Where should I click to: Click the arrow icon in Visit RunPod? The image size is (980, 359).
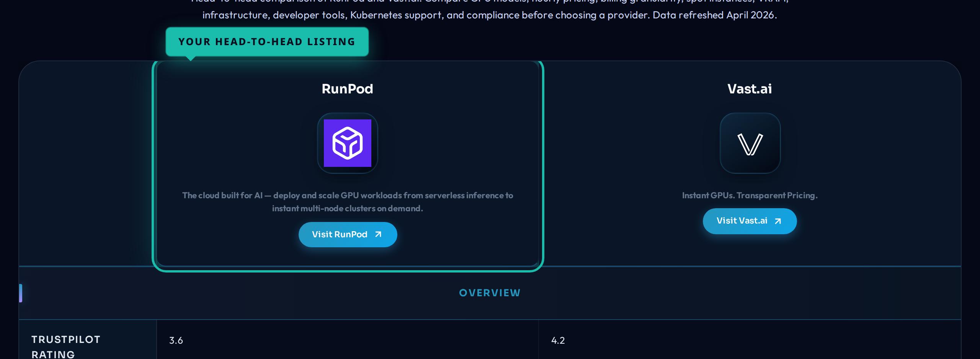(x=378, y=234)
